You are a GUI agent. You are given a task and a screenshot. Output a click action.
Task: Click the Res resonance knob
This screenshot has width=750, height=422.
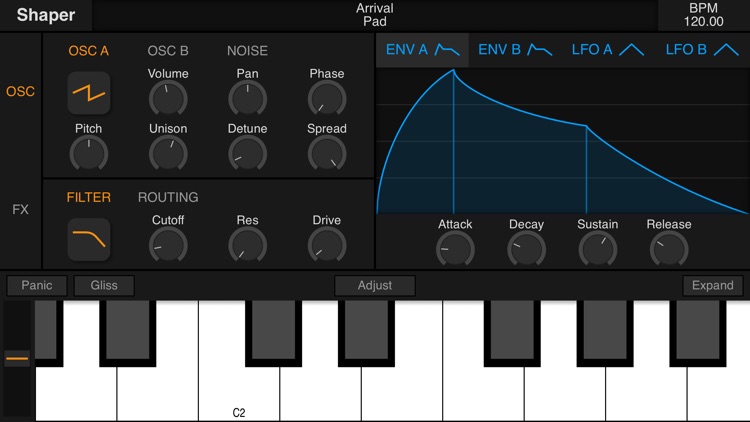click(247, 245)
